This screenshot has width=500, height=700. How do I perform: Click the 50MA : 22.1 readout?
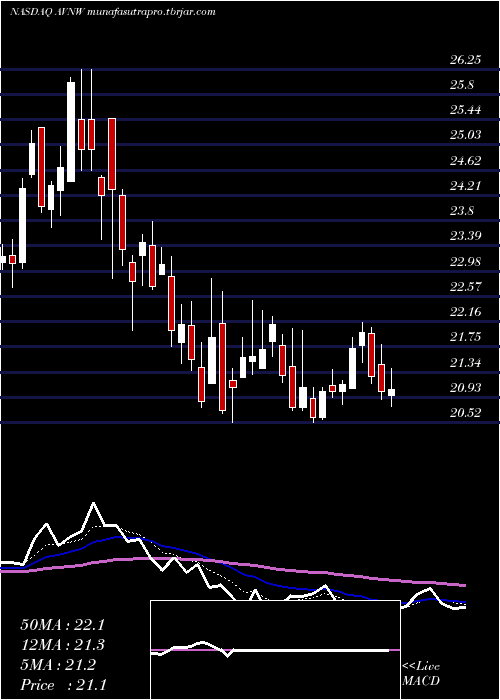coord(63,625)
